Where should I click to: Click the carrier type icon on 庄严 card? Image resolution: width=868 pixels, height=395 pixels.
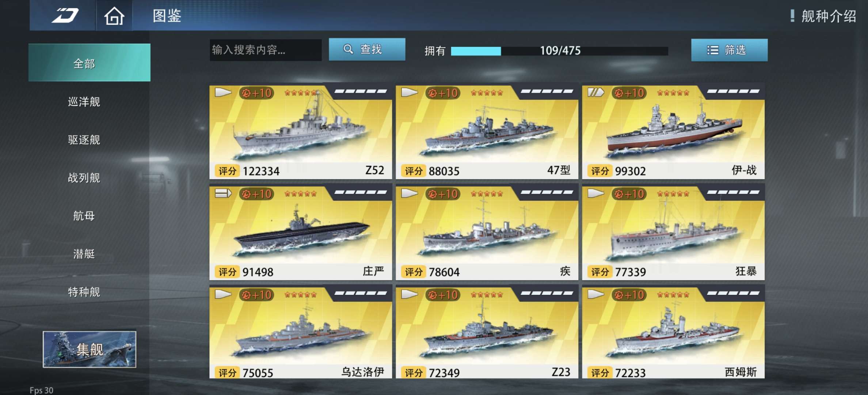pyautogui.click(x=223, y=193)
